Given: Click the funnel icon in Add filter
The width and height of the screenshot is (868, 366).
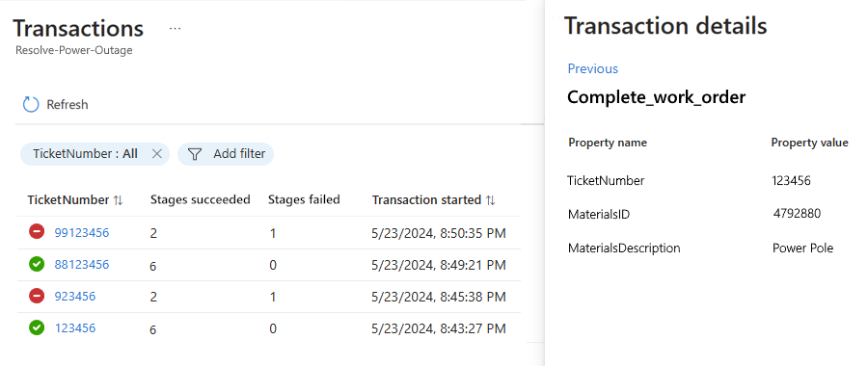Looking at the screenshot, I should click(x=194, y=154).
